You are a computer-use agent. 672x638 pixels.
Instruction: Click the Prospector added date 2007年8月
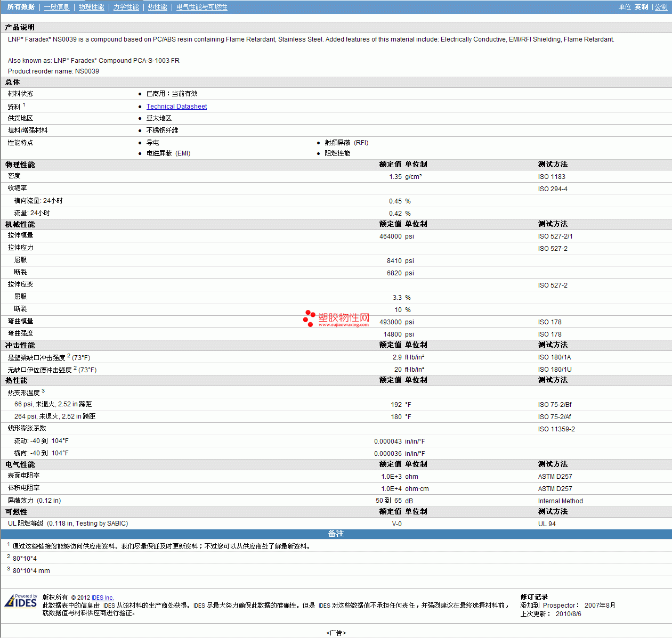pos(600,606)
